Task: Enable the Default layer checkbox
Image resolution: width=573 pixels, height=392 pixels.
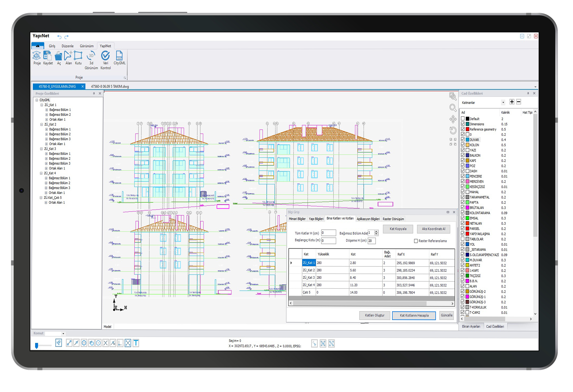Action: [x=463, y=119]
